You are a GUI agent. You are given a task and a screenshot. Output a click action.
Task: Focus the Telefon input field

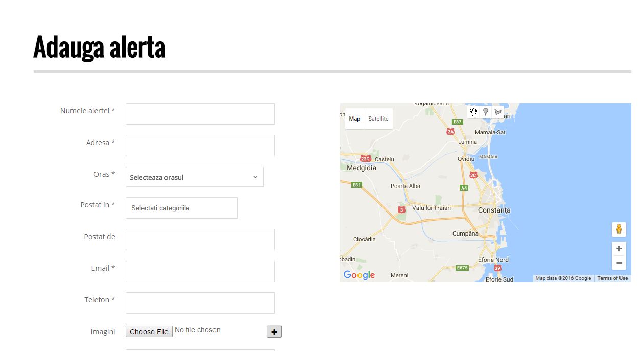200,303
